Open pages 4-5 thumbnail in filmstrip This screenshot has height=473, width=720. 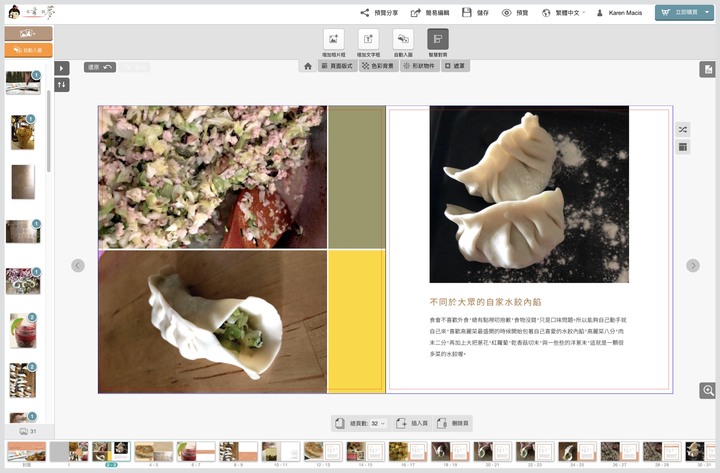154,451
